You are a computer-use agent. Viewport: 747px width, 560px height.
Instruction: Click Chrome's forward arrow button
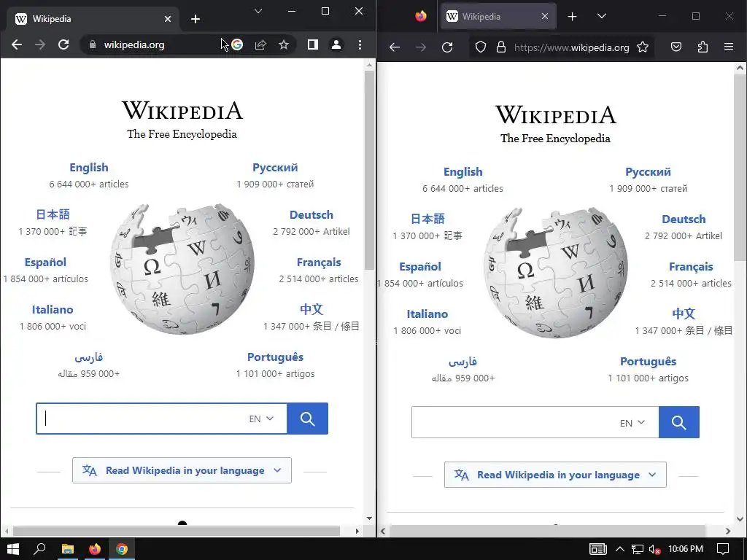(40, 44)
